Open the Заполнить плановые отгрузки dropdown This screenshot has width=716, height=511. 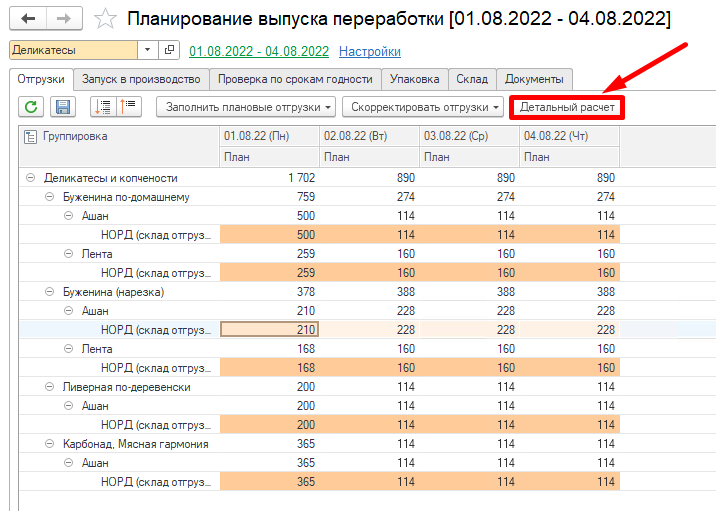[x=245, y=107]
